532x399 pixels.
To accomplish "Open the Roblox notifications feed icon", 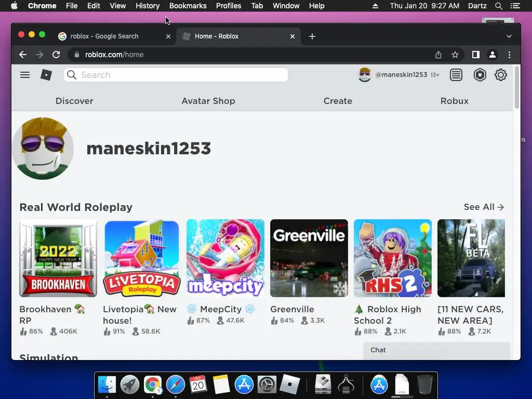I will click(x=456, y=75).
